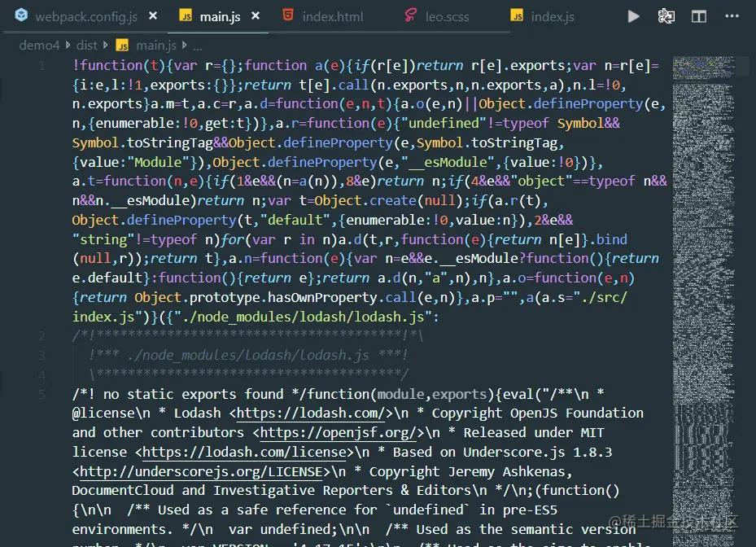Click the demo4 breadcrumb item
The width and height of the screenshot is (756, 547).
[x=39, y=45]
